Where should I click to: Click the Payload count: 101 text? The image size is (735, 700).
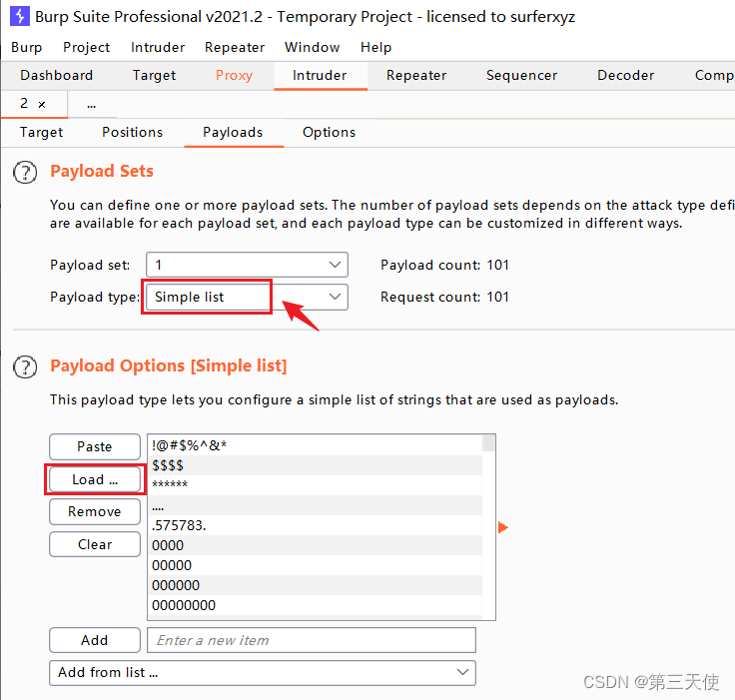(444, 265)
